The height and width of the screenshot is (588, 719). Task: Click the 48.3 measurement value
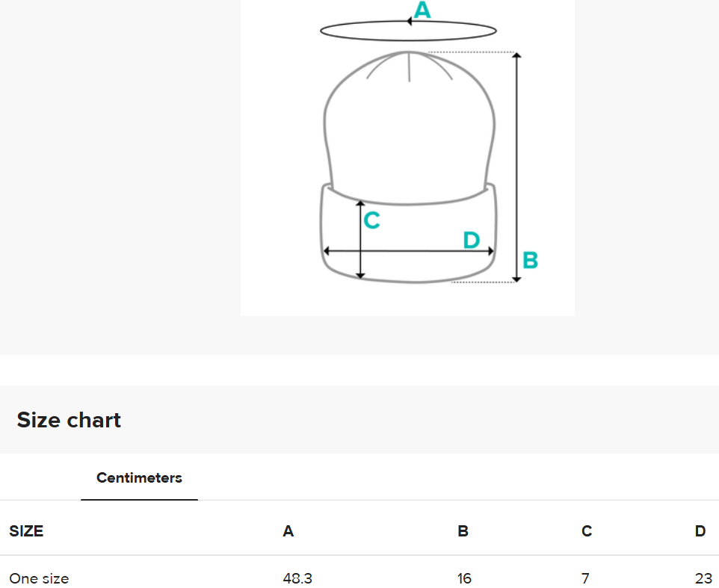click(x=297, y=578)
